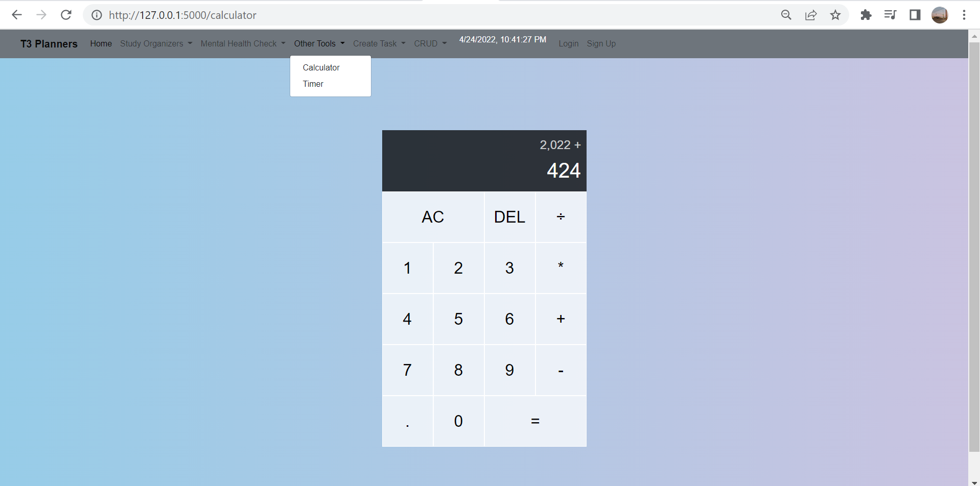Collapse the Other Tools dropdown
This screenshot has width=980, height=486.
(x=319, y=44)
